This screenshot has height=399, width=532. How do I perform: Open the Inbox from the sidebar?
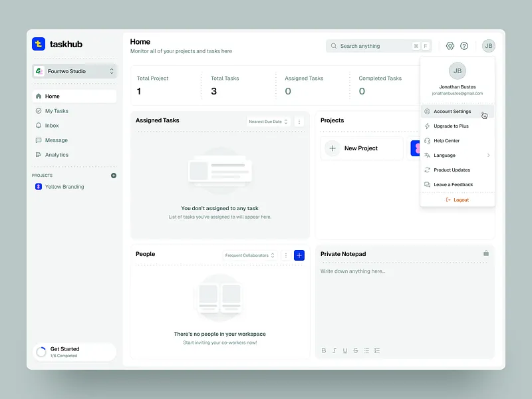click(51, 125)
